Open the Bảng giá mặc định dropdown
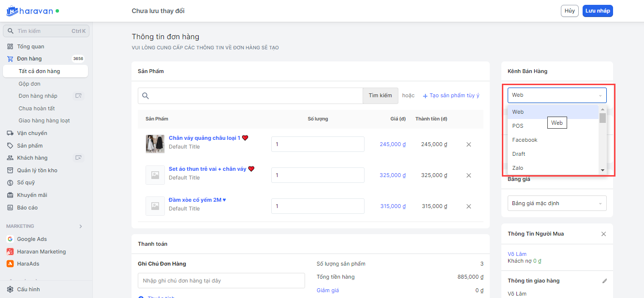 tap(557, 203)
